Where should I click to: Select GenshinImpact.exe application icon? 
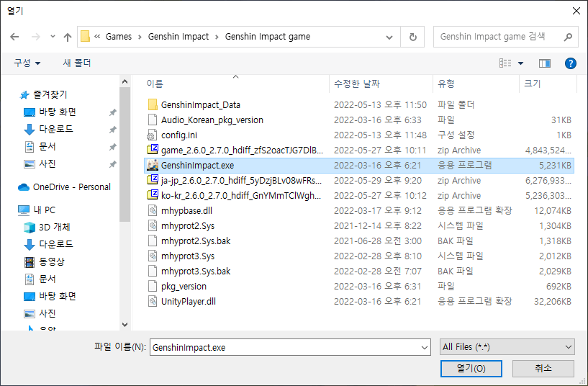pyautogui.click(x=153, y=165)
